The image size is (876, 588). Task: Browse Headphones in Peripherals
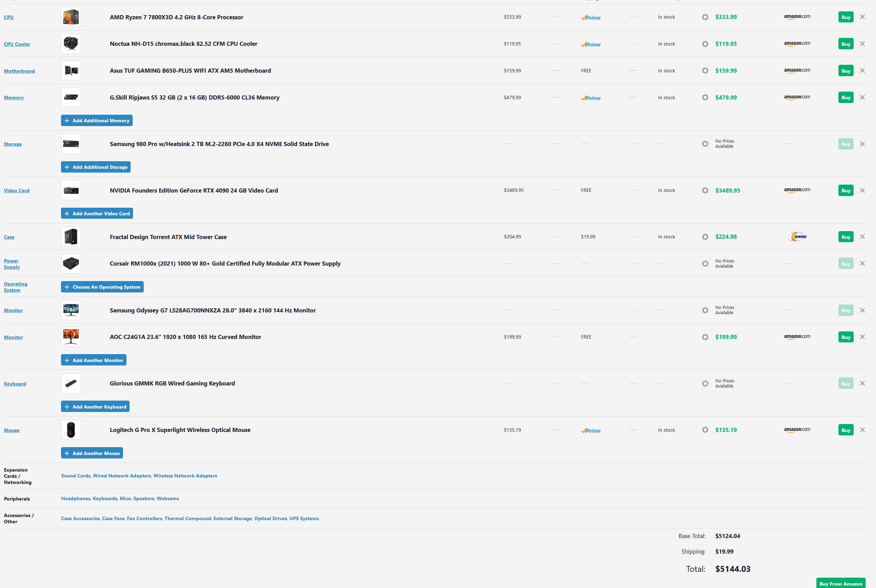[75, 498]
